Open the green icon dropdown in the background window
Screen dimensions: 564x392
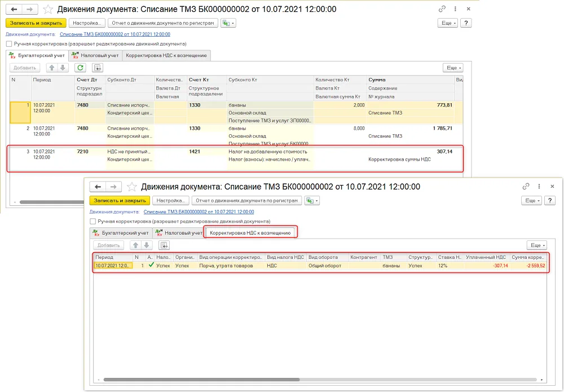pyautogui.click(x=228, y=23)
